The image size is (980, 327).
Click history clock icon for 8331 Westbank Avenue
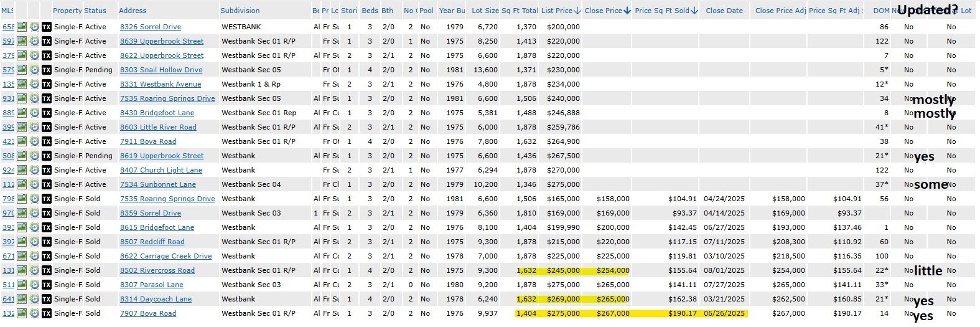tap(34, 84)
